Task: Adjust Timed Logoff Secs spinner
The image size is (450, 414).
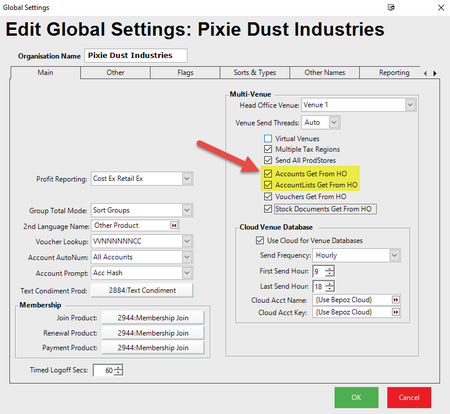Action: (x=118, y=370)
